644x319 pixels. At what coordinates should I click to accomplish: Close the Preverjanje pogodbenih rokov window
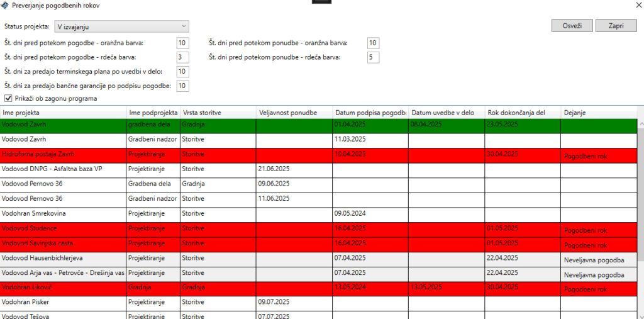[639, 5]
